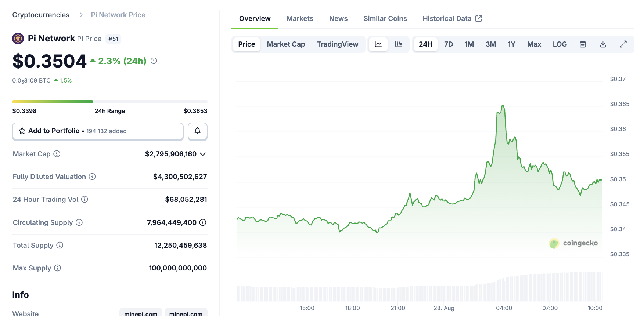The image size is (644, 316).
Task: Toggle LOG scale on the chart
Action: pos(560,44)
